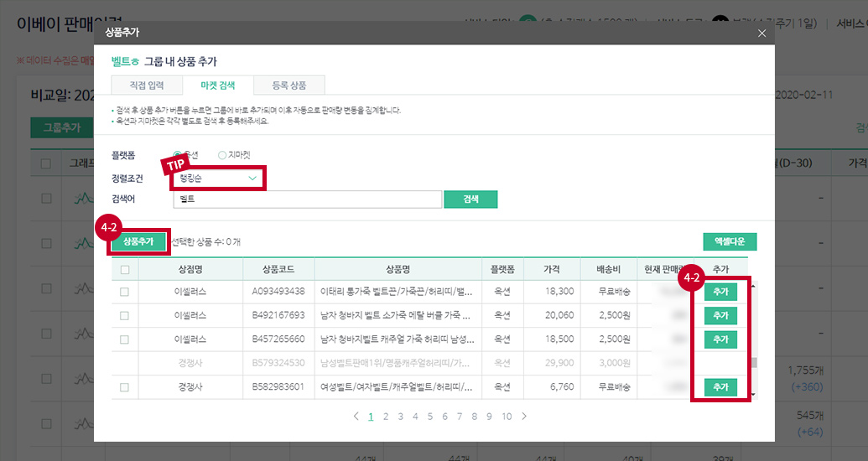868x461 pixels.
Task: Check the row for product B457265660
Action: point(125,339)
